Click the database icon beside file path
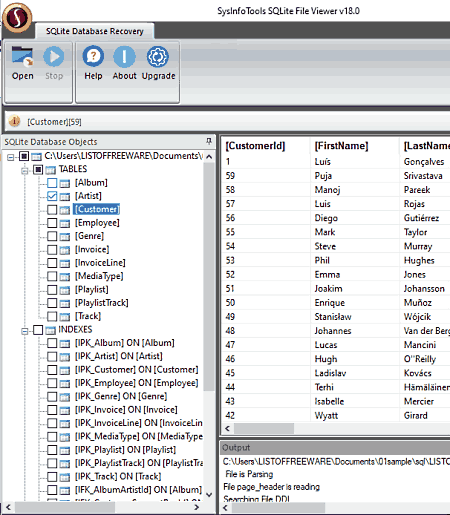 [36, 156]
